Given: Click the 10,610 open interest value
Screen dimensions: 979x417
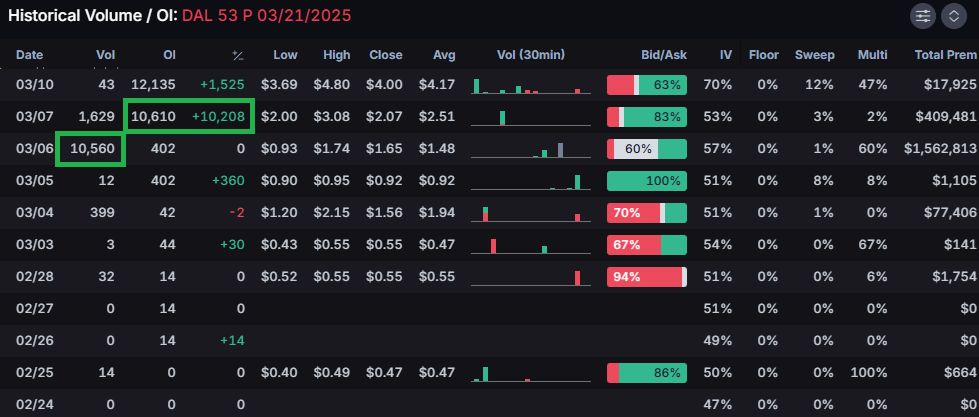Looking at the screenshot, I should [154, 116].
